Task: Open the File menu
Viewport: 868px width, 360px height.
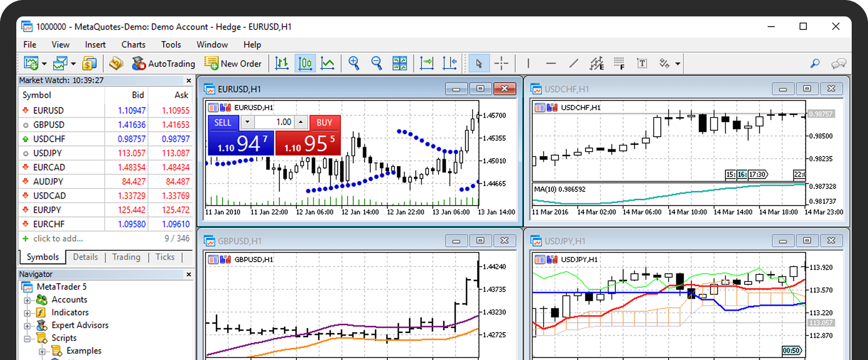Action: 30,44
